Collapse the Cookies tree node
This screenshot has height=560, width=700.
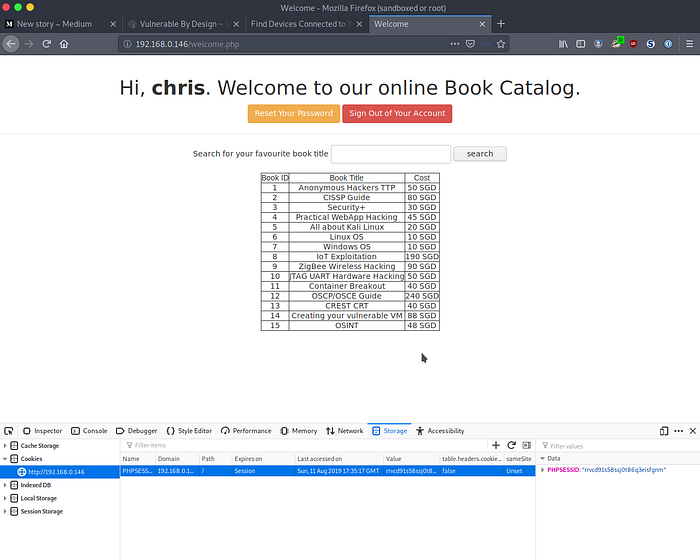coord(5,458)
